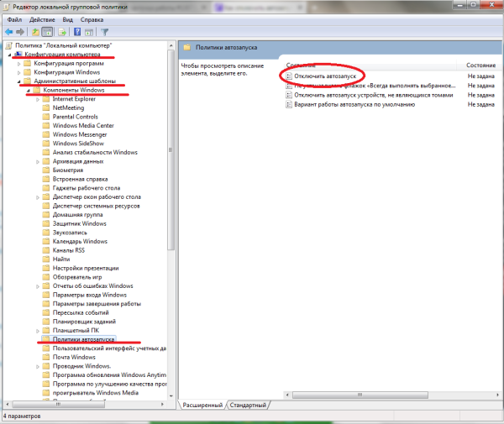This screenshot has height=424, width=504.
Task: Toggle the Show/Hide action pane icon
Action: tap(89, 32)
